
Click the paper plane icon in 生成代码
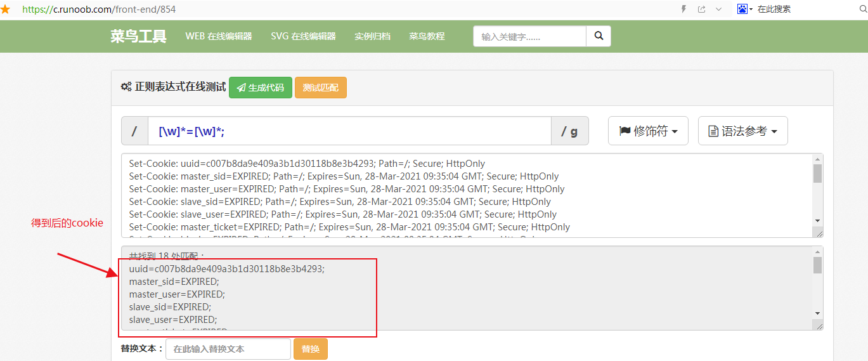(241, 88)
